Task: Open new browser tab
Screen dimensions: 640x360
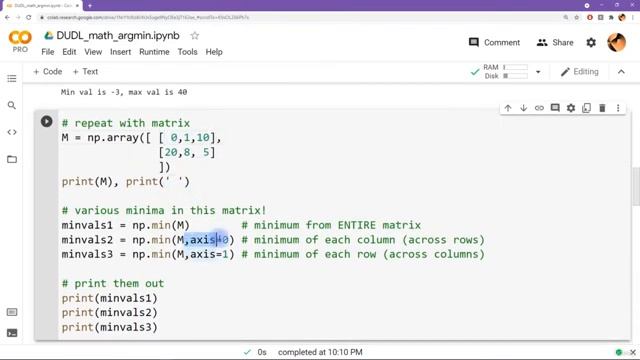Action: pyautogui.click(x=90, y=6)
